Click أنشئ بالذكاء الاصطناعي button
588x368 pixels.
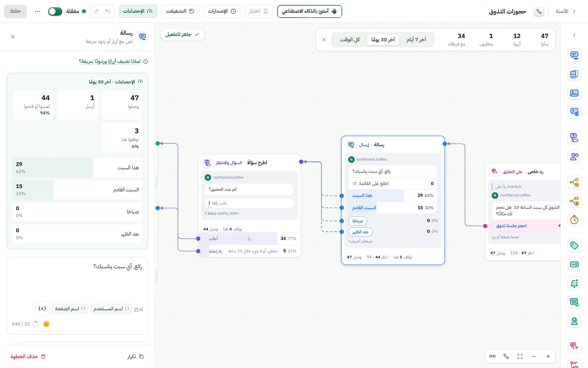click(x=310, y=11)
